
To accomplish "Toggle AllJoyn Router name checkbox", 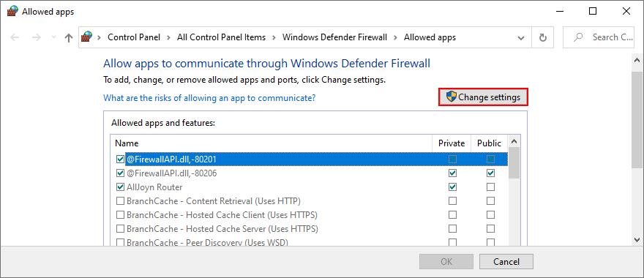I will [x=120, y=187].
